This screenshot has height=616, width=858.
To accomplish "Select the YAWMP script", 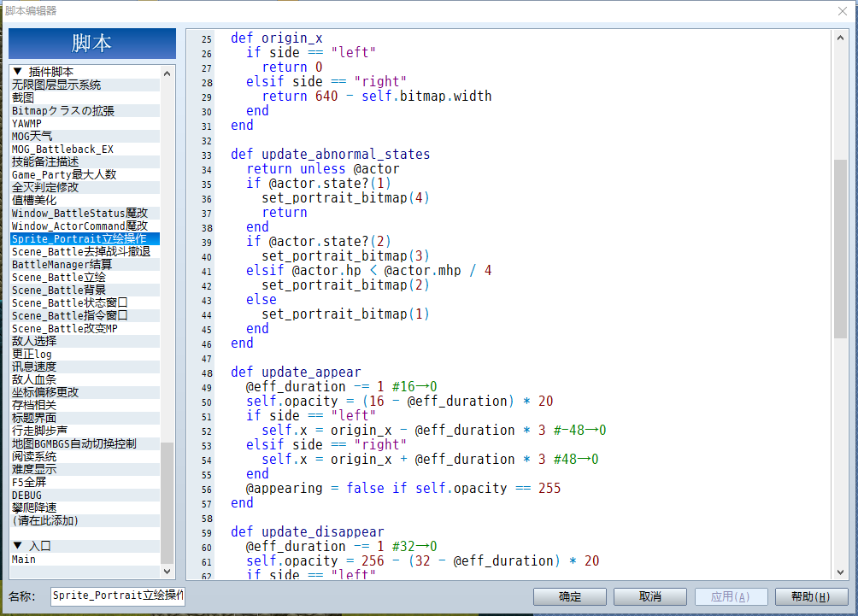I will coord(85,123).
